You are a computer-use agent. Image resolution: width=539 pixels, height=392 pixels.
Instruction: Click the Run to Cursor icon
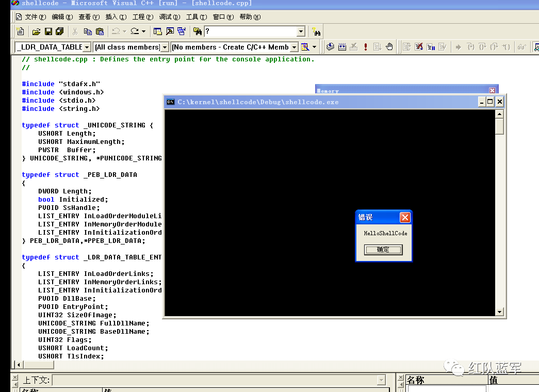(506, 47)
